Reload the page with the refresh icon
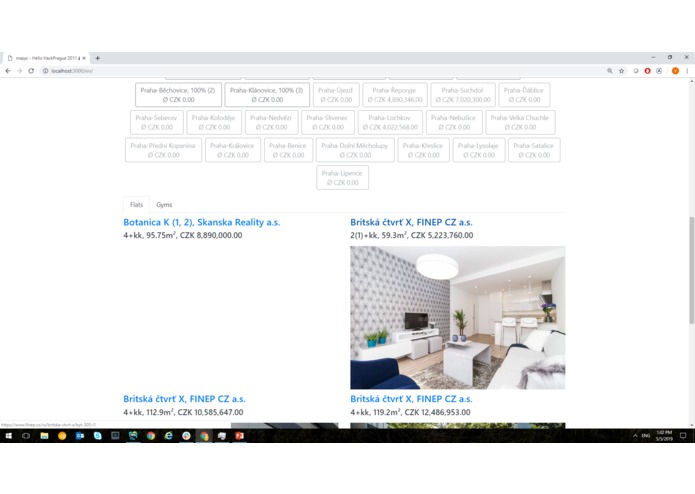The width and height of the screenshot is (695, 494). click(31, 71)
